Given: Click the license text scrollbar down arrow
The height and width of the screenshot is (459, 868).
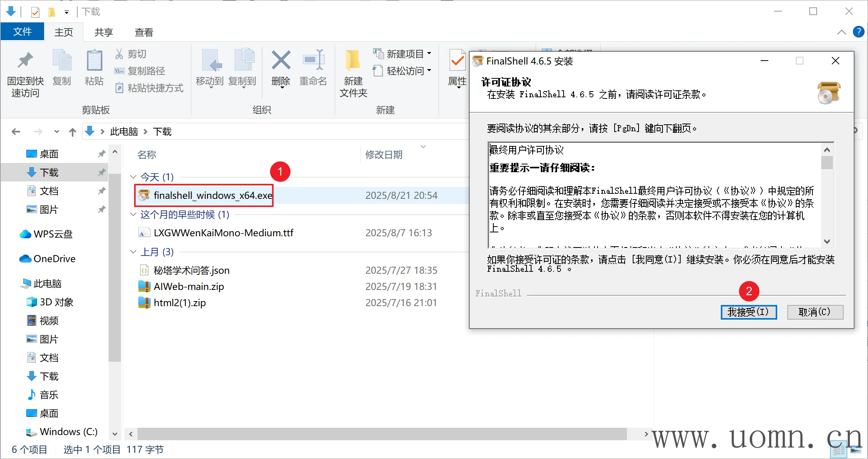Looking at the screenshot, I should tap(827, 242).
